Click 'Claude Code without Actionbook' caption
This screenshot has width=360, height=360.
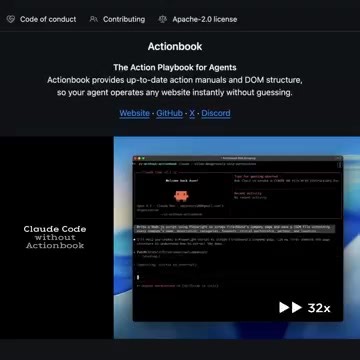(55, 237)
